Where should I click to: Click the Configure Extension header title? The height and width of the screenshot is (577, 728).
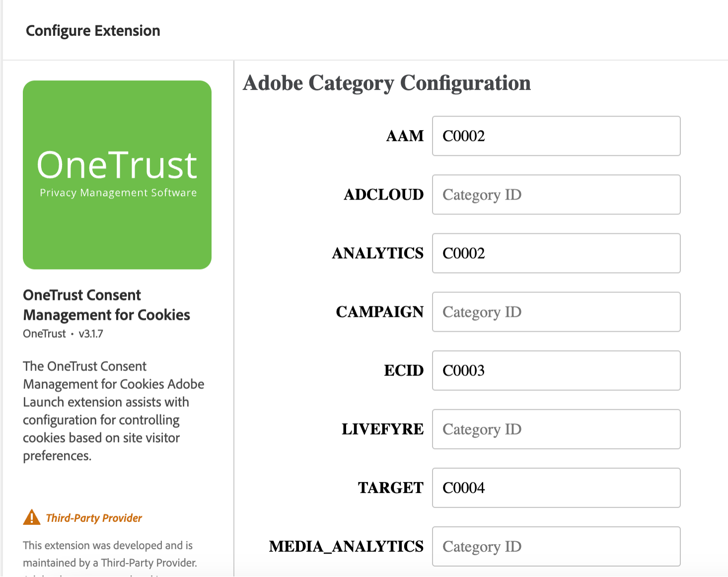pyautogui.click(x=93, y=30)
